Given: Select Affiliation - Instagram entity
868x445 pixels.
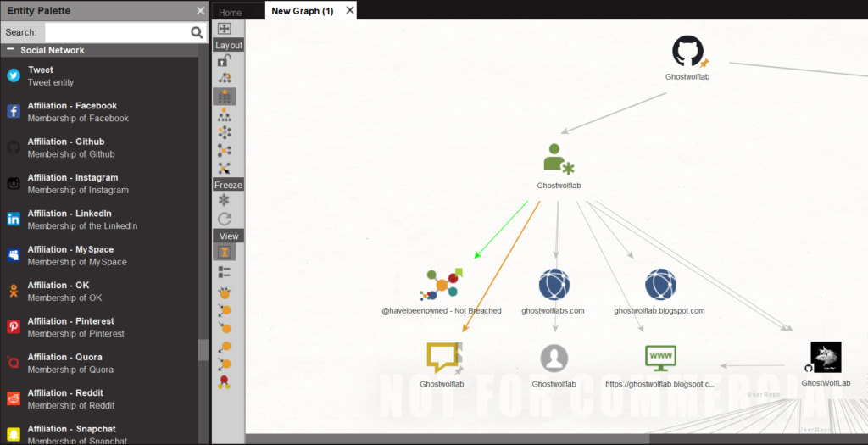Looking at the screenshot, I should 100,184.
